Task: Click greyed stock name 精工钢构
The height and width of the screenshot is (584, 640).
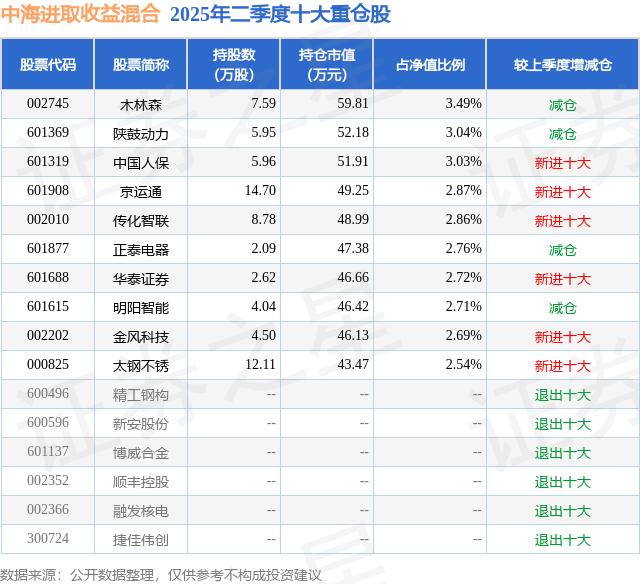Action: [x=141, y=395]
